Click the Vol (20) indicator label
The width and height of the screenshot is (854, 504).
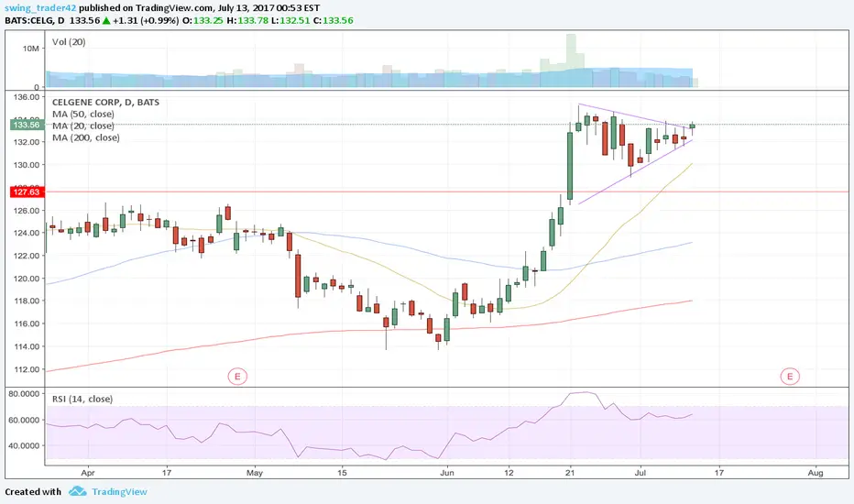pos(69,42)
